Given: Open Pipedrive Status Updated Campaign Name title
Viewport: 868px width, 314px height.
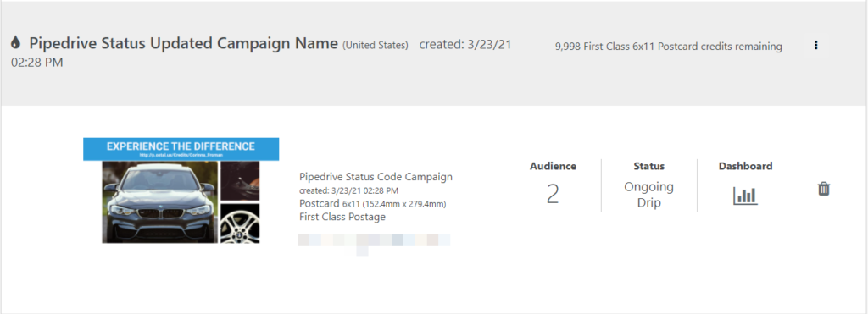Looking at the screenshot, I should 183,42.
